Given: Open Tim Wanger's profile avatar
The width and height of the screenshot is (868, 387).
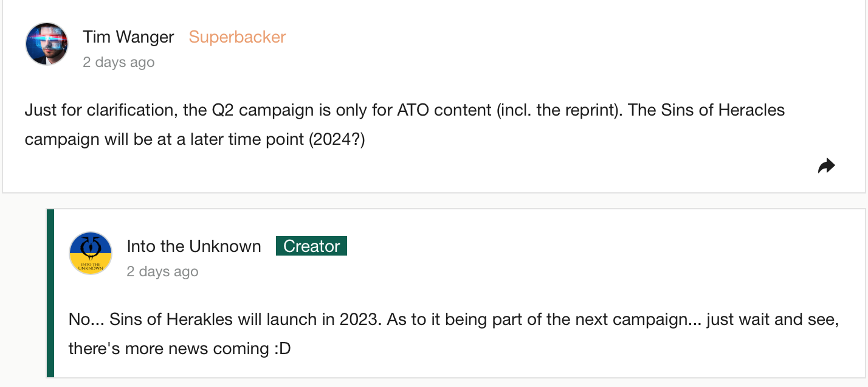Looking at the screenshot, I should point(47,44).
